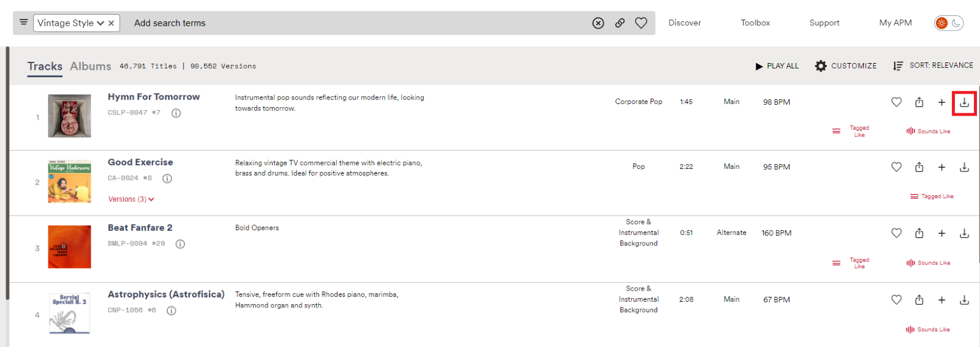Save search using the heart icon in search bar

pyautogui.click(x=641, y=23)
